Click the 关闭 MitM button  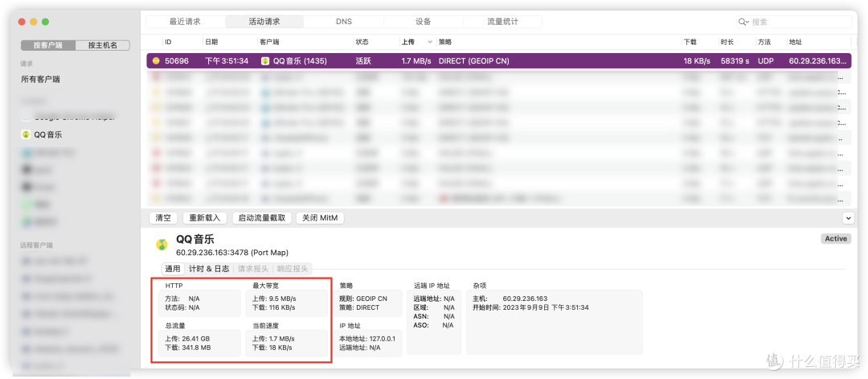click(x=320, y=218)
